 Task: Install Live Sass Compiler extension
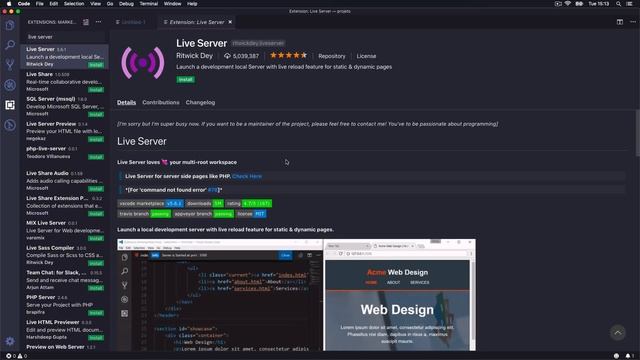coord(96,263)
